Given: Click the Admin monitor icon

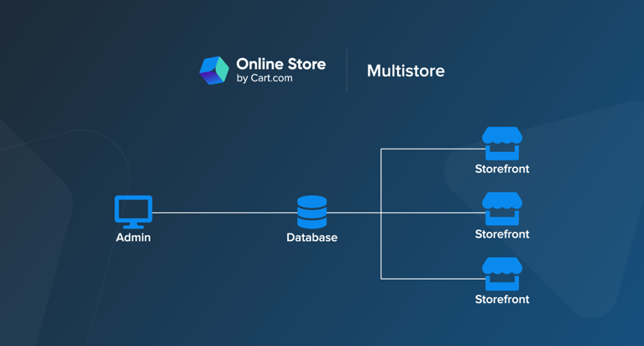Looking at the screenshot, I should [x=134, y=211].
